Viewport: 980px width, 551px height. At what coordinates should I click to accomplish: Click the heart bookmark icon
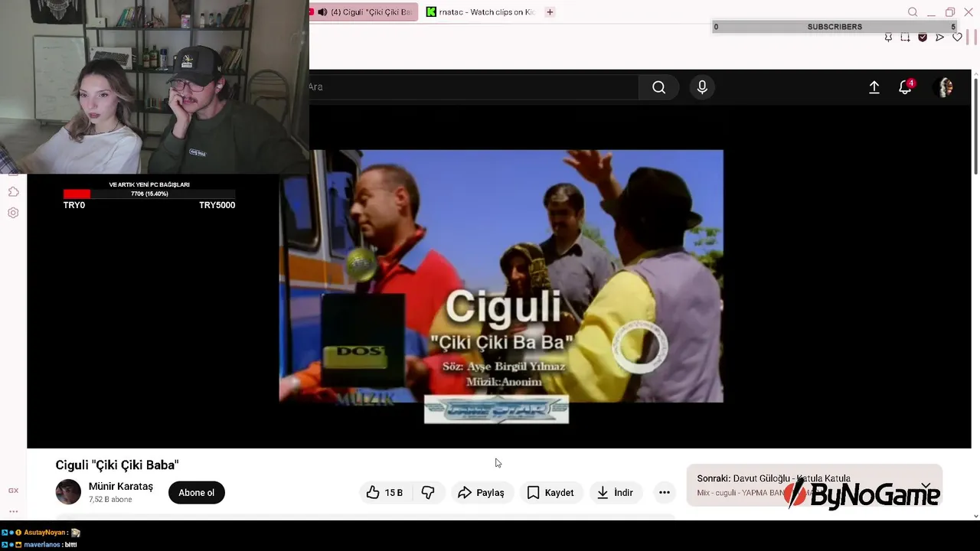(x=957, y=37)
